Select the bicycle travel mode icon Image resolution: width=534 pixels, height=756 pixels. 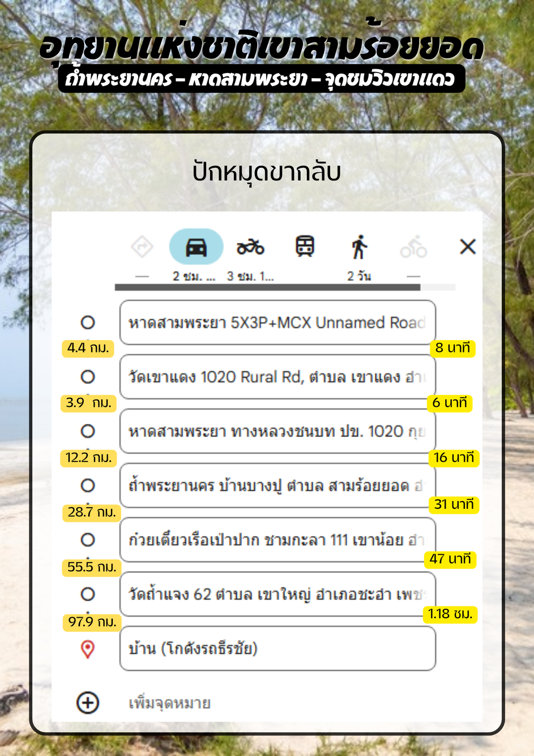(413, 247)
